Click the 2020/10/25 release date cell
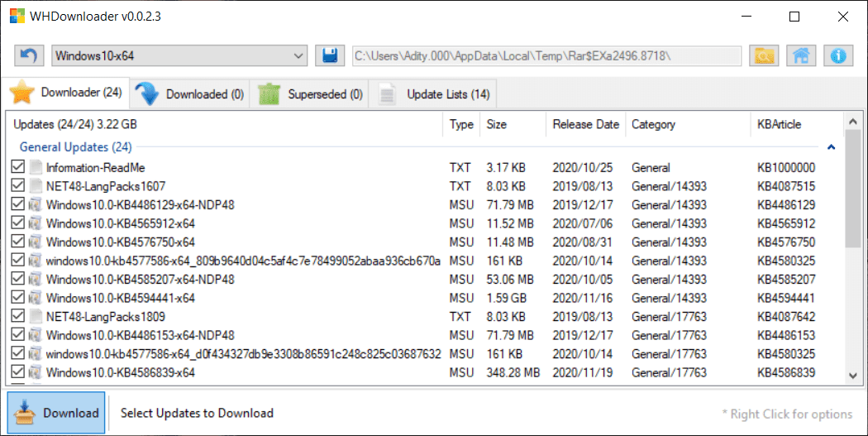Viewport: 868px width, 436px height. pos(582,167)
